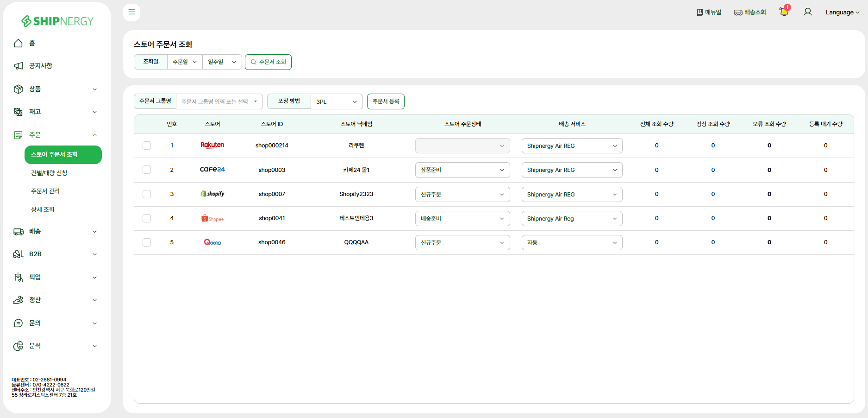The image size is (868, 418).
Task: Open 건별/대량 신청 menu item
Action: [49, 173]
